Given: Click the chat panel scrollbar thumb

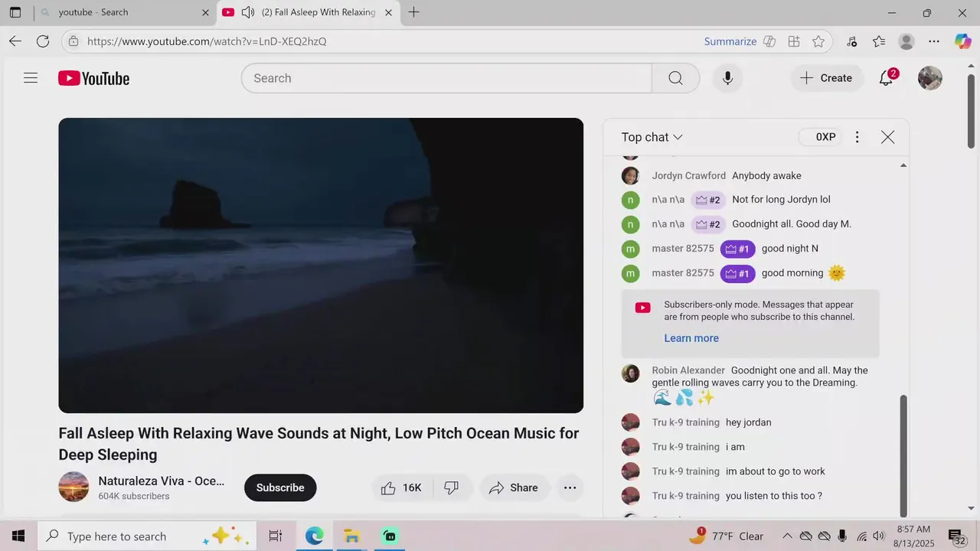Looking at the screenshot, I should 903,455.
